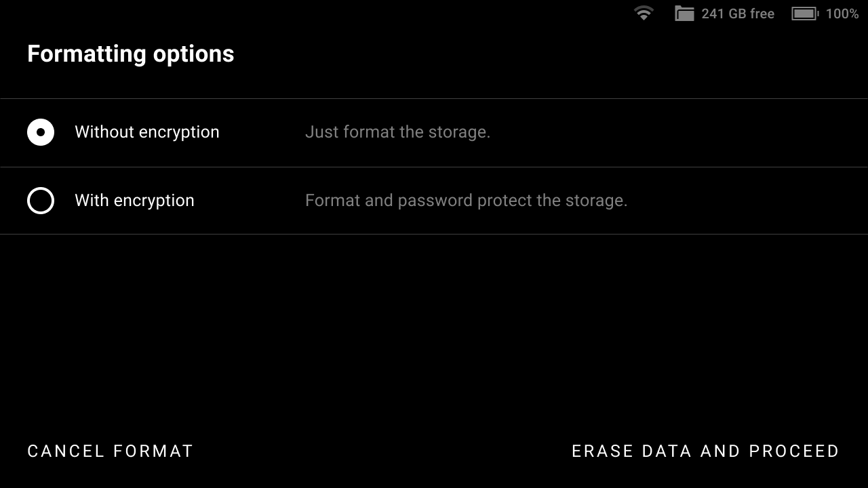This screenshot has width=868, height=488.
Task: Click the word CANCEL in the bottom-left button
Action: pos(66,451)
